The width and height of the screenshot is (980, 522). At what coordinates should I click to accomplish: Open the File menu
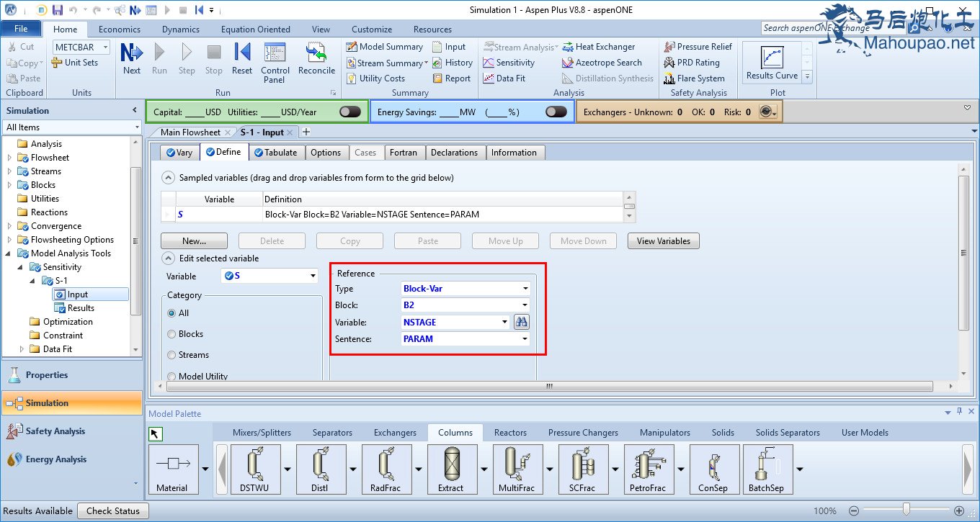21,29
